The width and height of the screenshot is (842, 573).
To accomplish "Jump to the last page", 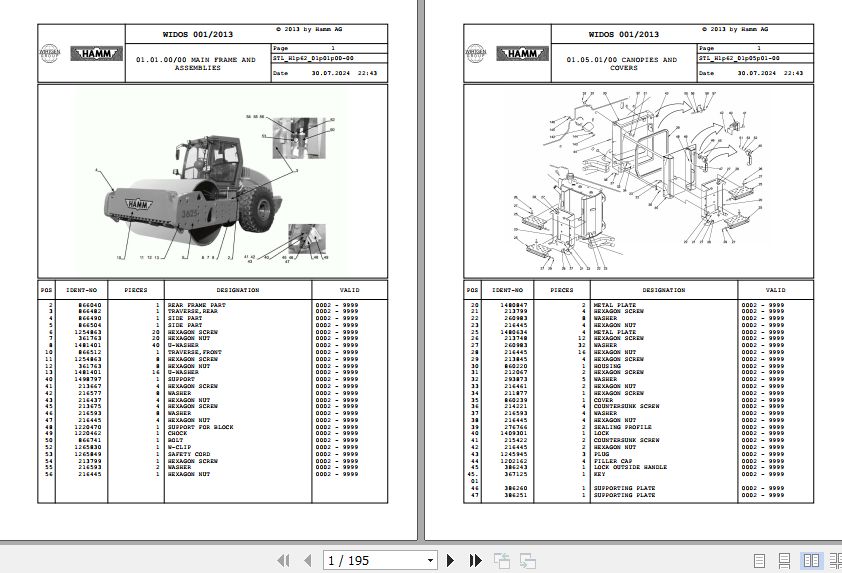I will [475, 561].
